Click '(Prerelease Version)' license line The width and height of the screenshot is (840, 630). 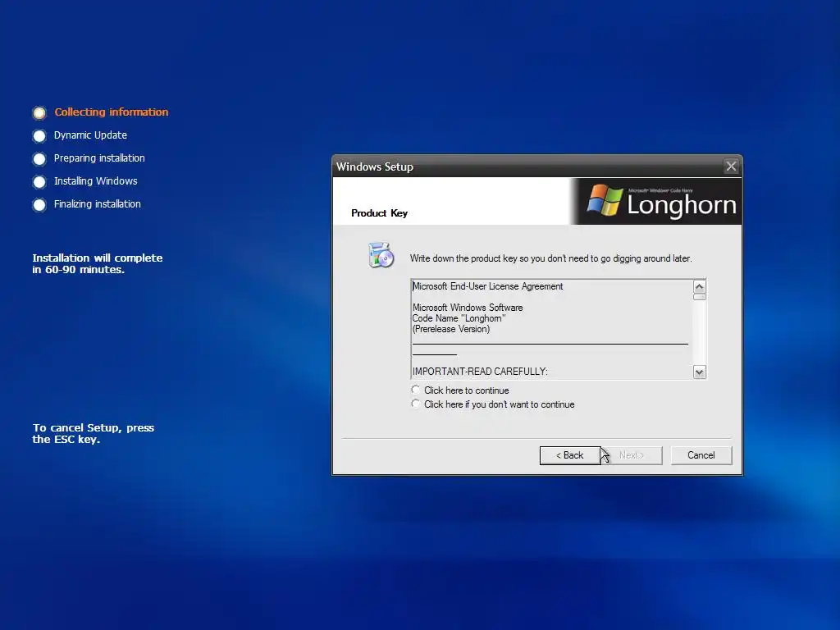(451, 329)
